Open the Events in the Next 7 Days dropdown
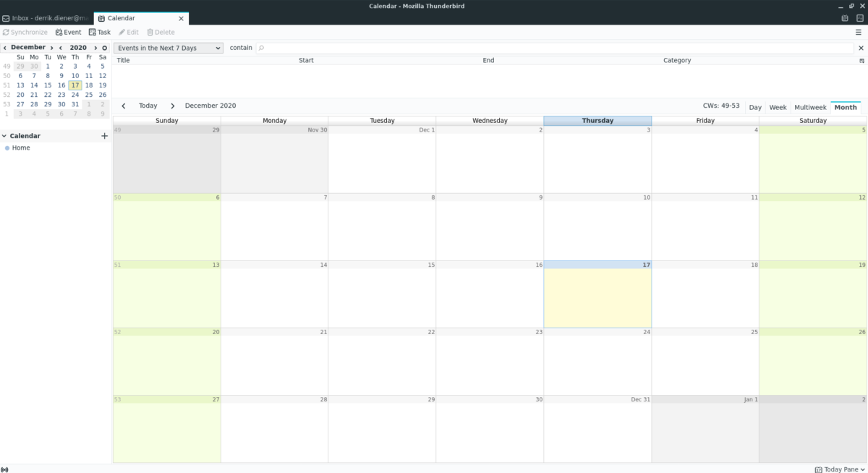The height and width of the screenshot is (473, 868). coord(169,48)
